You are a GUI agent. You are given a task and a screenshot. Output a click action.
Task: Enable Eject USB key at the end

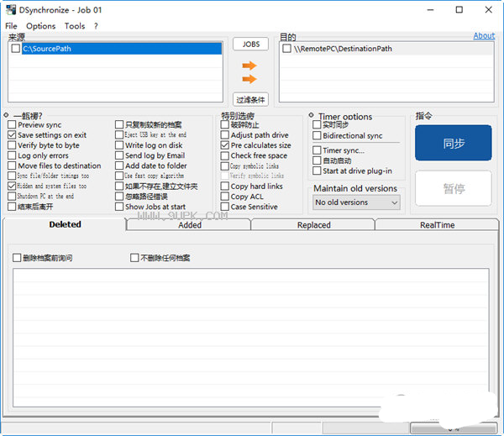119,134
